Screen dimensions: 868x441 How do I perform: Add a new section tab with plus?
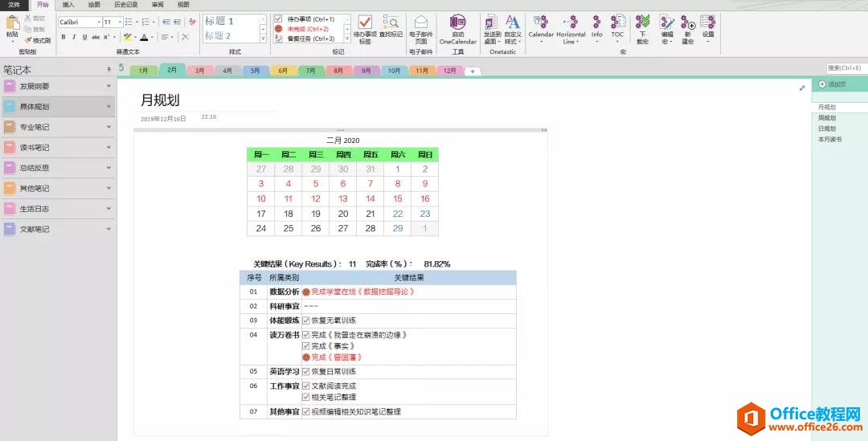tap(473, 71)
